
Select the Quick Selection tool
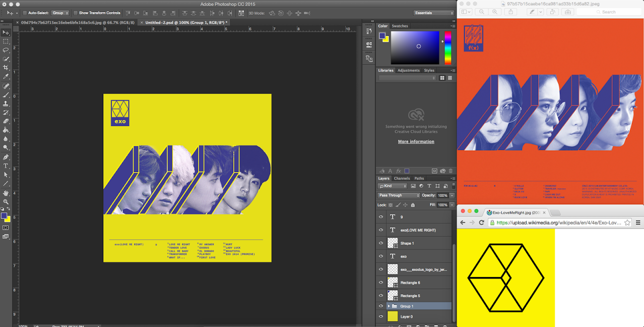(x=6, y=59)
